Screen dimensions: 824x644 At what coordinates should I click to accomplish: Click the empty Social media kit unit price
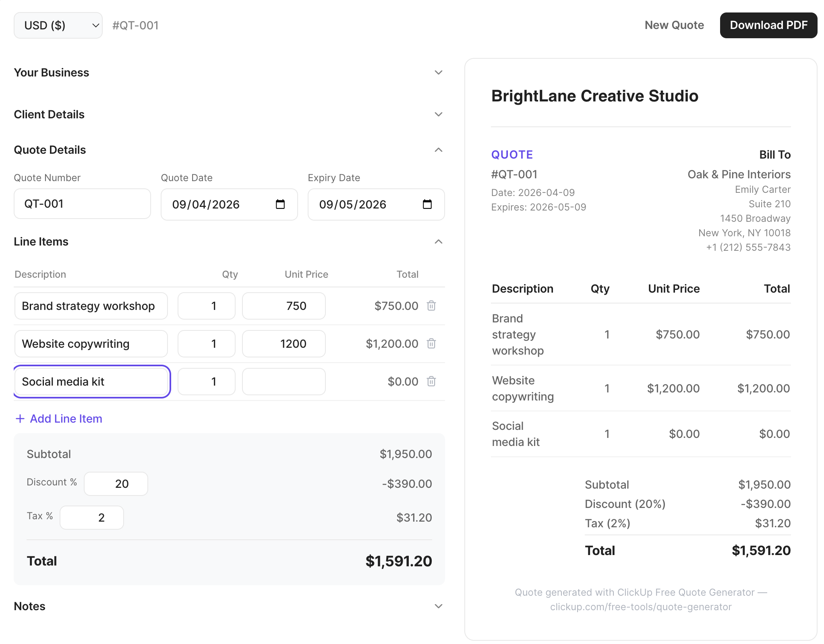click(284, 382)
